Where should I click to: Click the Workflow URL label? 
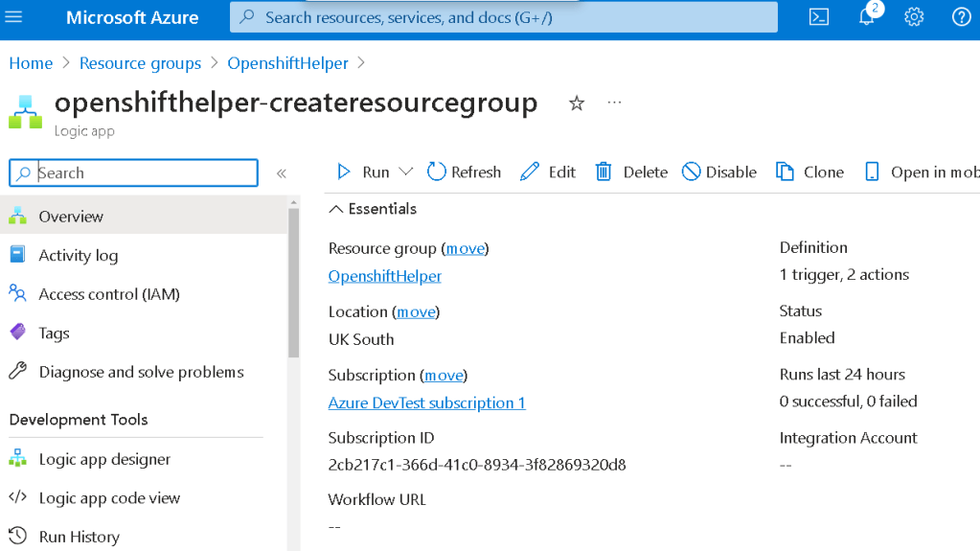tap(376, 499)
